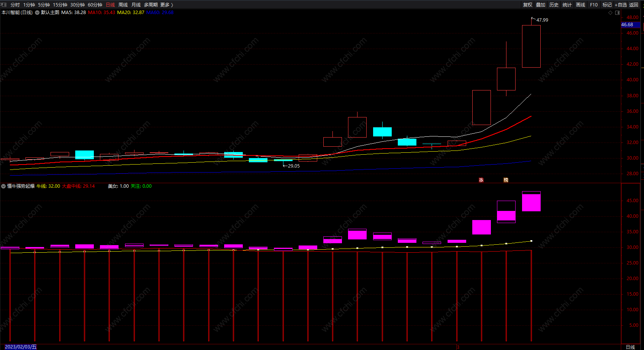
Task: Click the 默认主图 main chart label
Action: (x=50, y=13)
